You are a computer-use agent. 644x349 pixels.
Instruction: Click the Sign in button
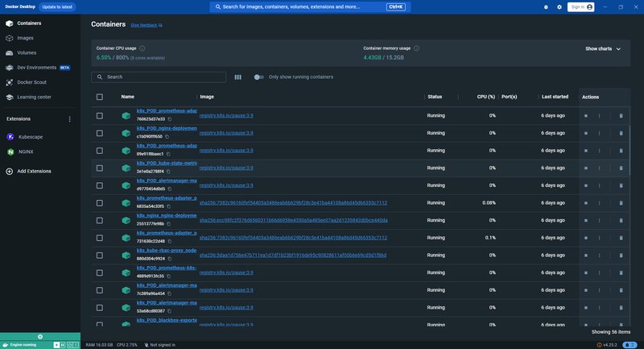point(580,7)
